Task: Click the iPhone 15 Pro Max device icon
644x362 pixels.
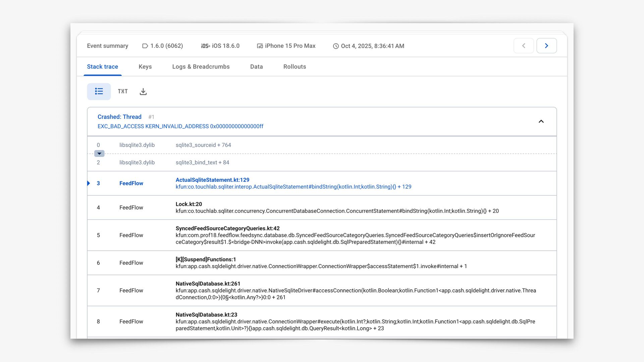Action: [260, 46]
